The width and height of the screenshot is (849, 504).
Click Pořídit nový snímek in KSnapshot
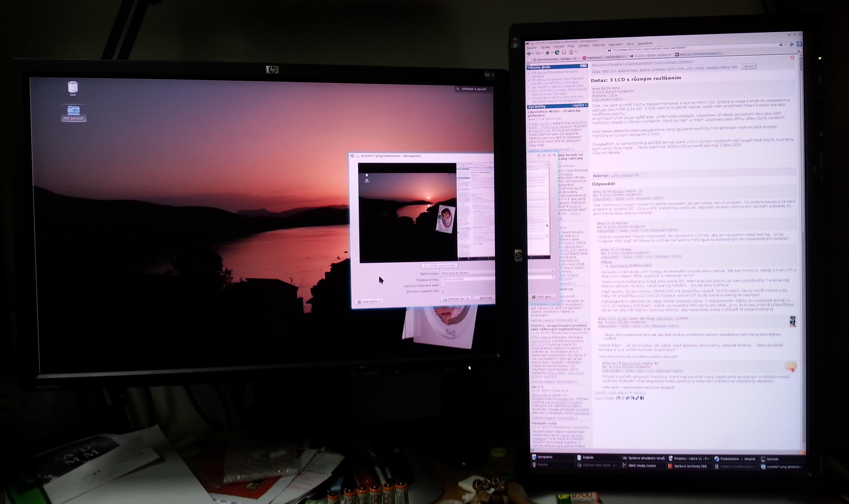click(440, 266)
